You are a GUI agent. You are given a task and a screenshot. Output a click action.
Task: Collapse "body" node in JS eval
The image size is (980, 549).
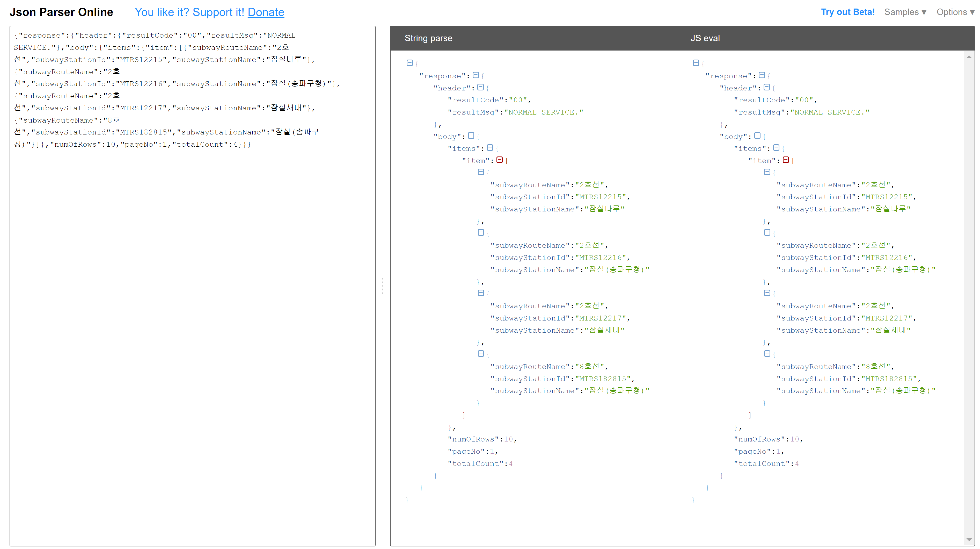[757, 136]
